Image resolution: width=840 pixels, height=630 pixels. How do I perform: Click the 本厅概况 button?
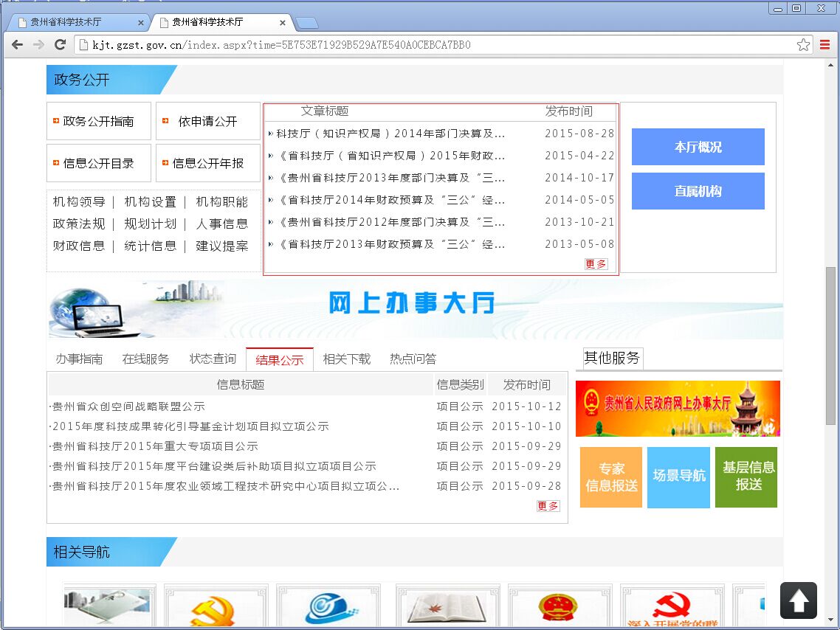[698, 147]
